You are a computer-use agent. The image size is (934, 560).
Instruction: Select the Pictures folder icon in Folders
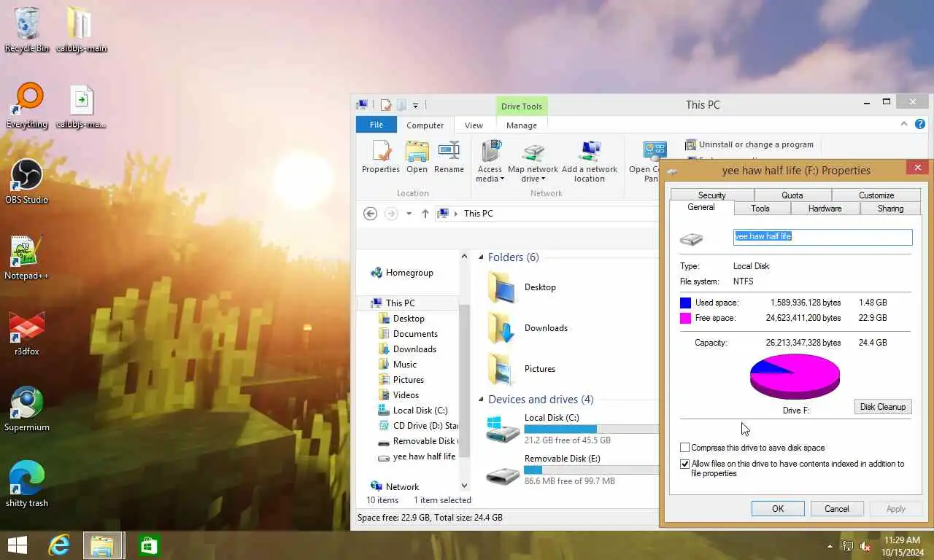coord(502,368)
